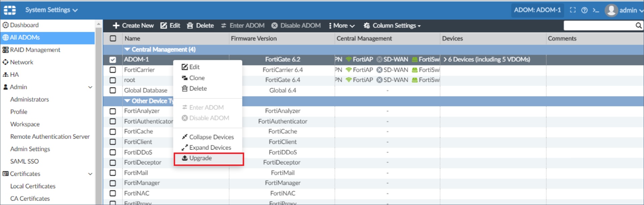
Task: Click the Column Settings gear icon
Action: point(367,25)
